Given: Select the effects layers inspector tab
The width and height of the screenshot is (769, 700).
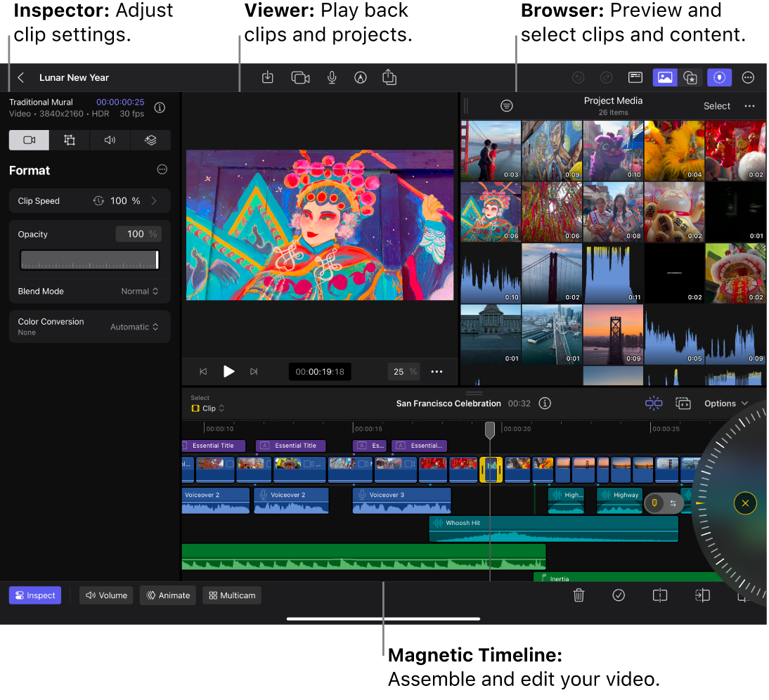Looking at the screenshot, I should tap(150, 140).
